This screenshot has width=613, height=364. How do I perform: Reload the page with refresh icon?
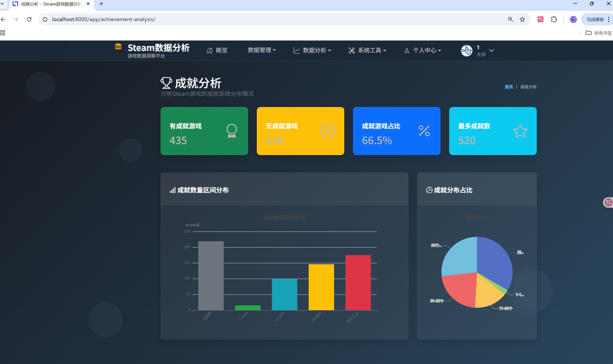pos(29,19)
